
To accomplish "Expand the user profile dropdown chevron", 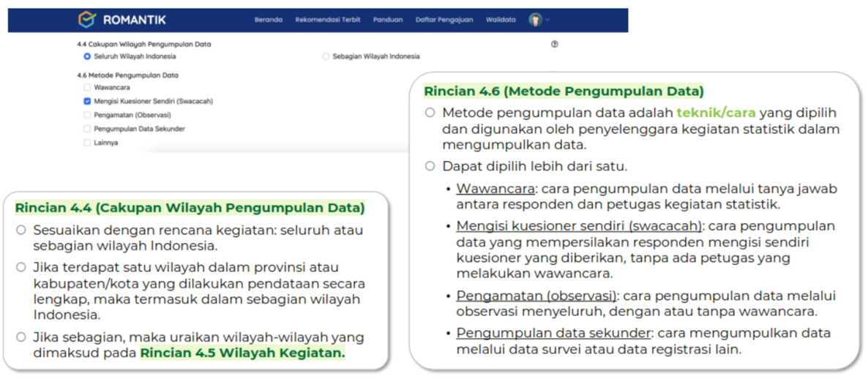I will tap(547, 20).
